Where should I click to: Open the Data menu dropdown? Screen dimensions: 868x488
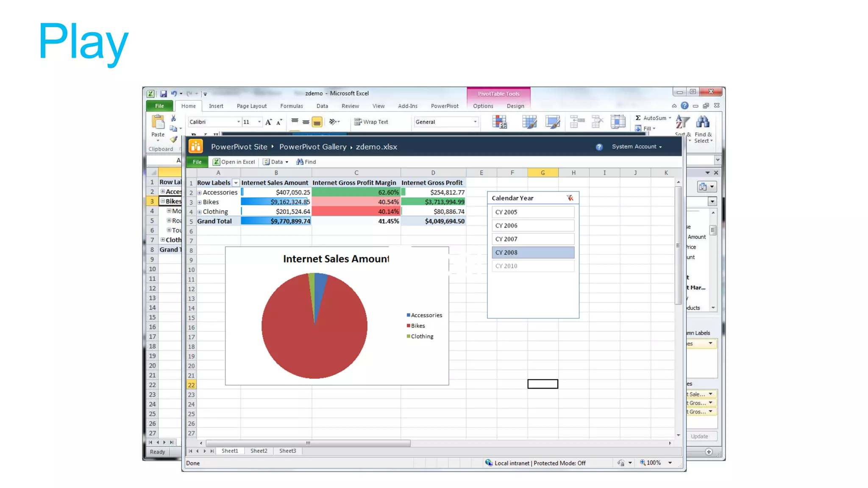276,162
